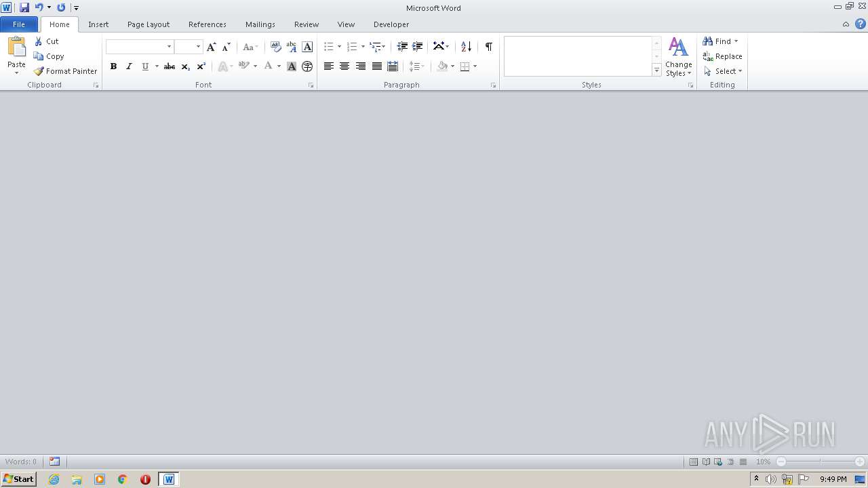Click the Grow Font icon
Viewport: 868px width, 488px height.
pyautogui.click(x=212, y=47)
